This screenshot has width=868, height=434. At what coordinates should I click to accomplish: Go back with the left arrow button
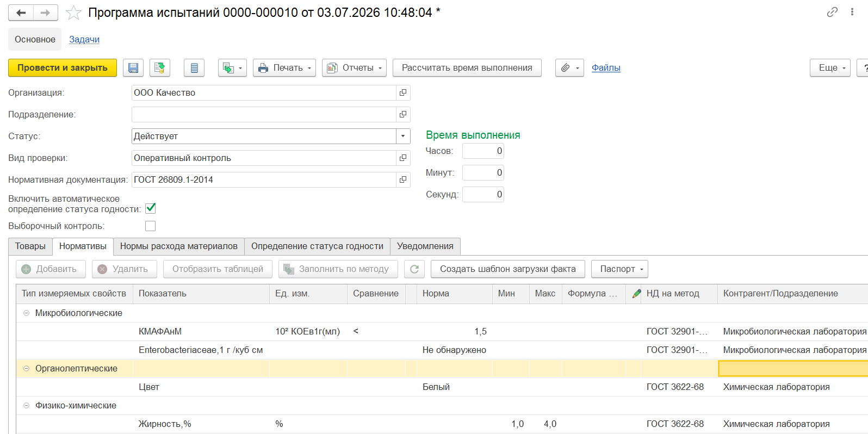[x=21, y=13]
